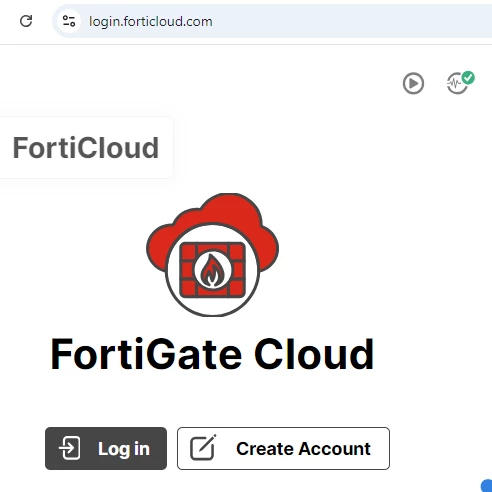Click the FortiGate Cloud heading
492x492 pixels.
pos(212,354)
